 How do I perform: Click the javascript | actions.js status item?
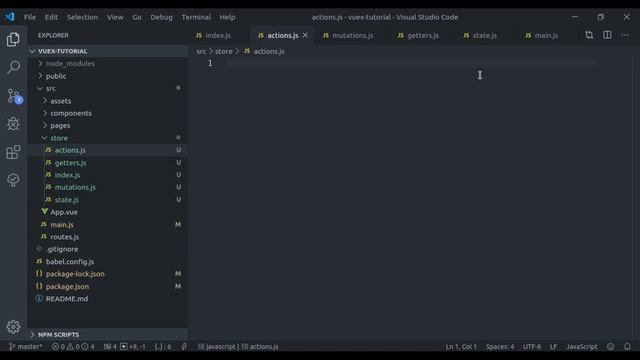tap(238, 347)
